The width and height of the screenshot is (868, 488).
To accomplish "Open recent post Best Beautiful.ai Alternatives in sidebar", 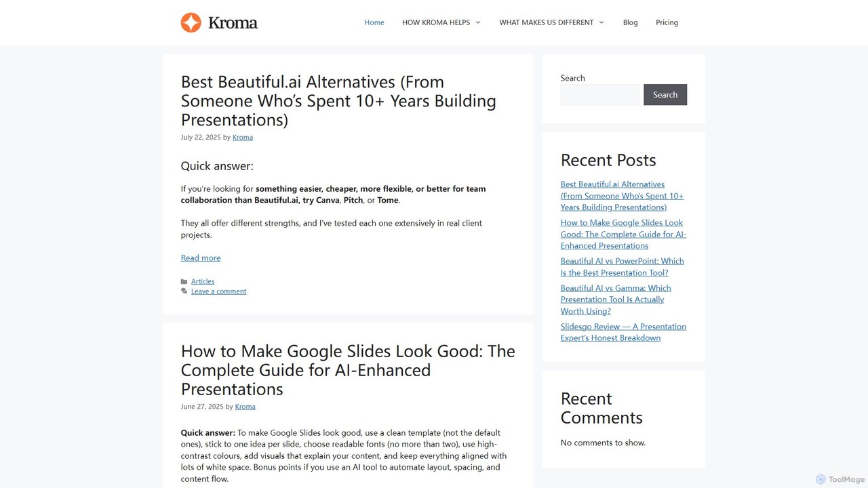I will [x=622, y=196].
